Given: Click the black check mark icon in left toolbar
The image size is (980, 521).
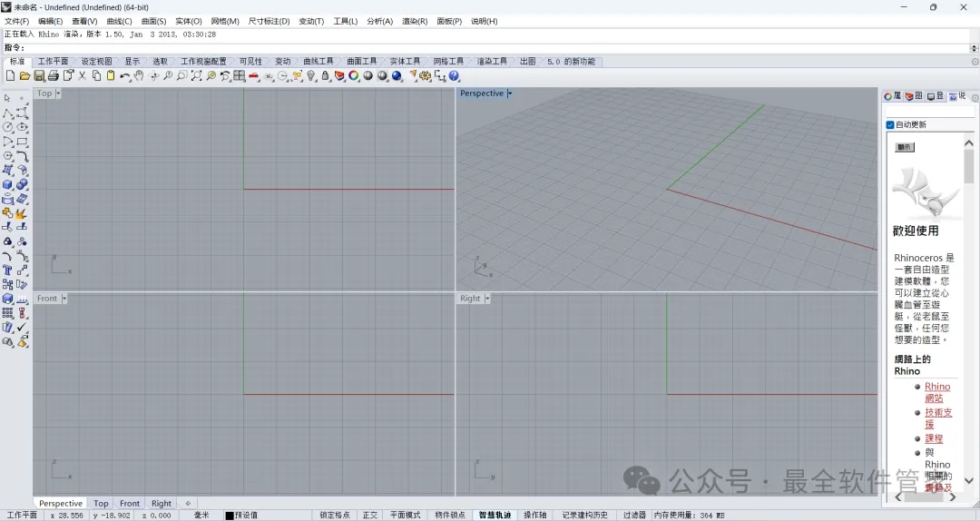Looking at the screenshot, I should coord(22,327).
